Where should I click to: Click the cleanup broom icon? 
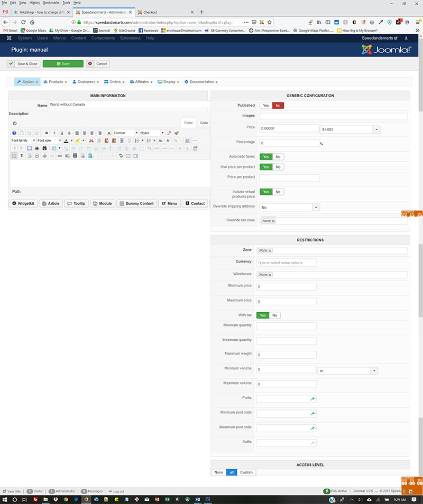point(176,133)
